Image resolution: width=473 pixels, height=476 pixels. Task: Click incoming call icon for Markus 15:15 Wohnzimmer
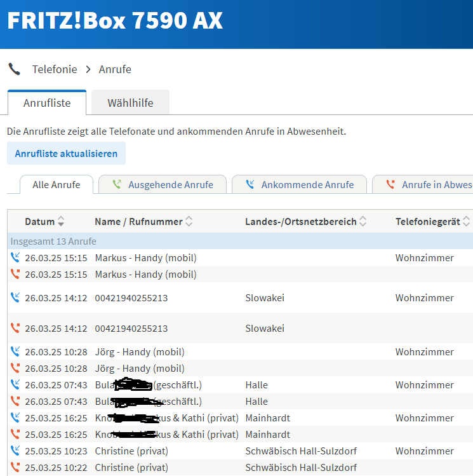(15, 257)
